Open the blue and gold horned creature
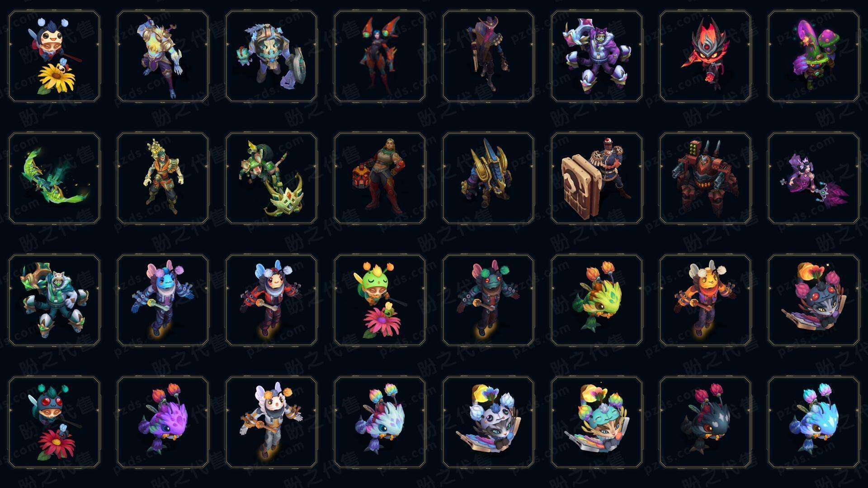This screenshot has width=868, height=488. coord(488,178)
